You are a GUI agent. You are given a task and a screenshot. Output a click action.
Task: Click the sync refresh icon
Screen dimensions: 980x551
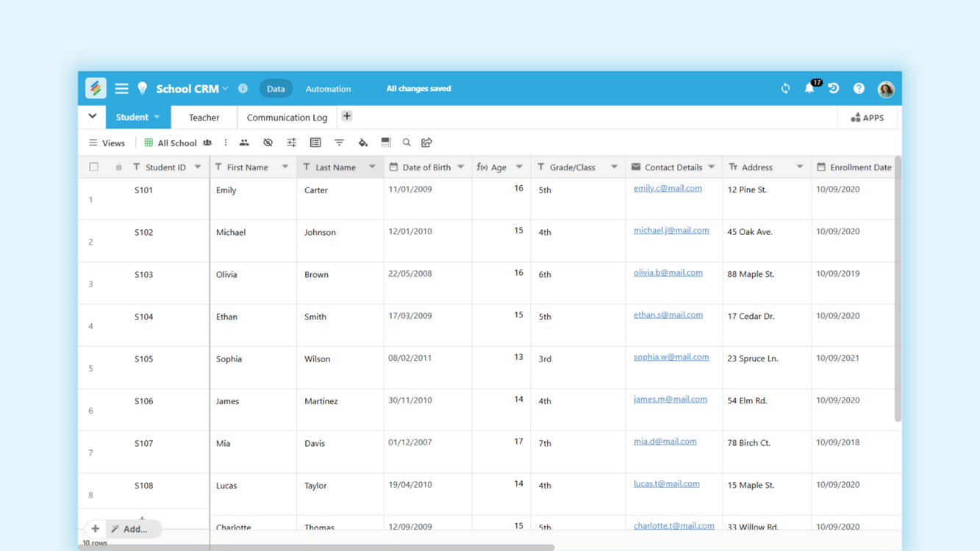785,88
